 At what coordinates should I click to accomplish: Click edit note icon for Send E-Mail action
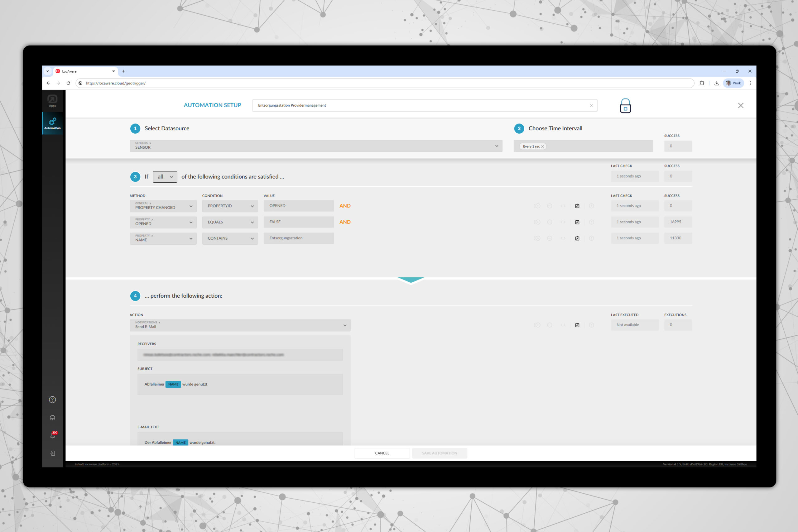tap(577, 325)
